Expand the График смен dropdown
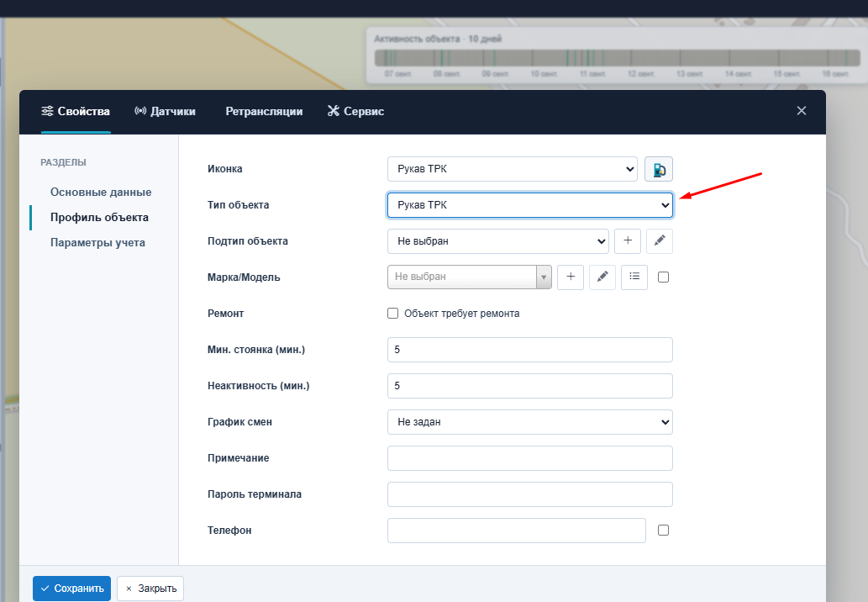Image resolution: width=868 pixels, height=602 pixels. pos(530,422)
